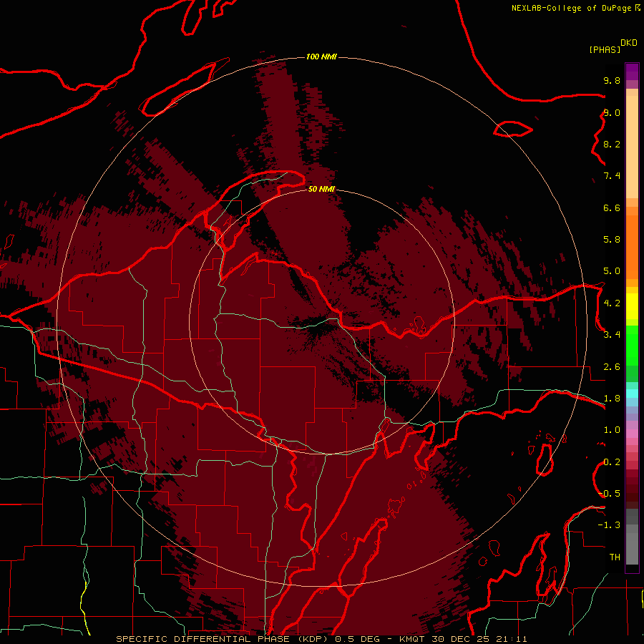Viewport: 644px width, 644px height.
Task: Click the 100 NMI range ring label
Action: pos(321,57)
